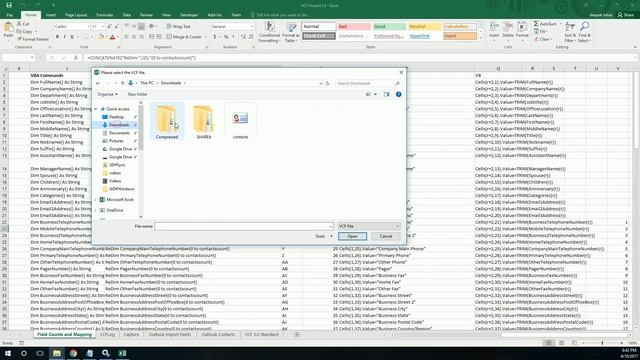640x360 pixels.
Task: Select Documents in the dialog sidebar
Action: tap(119, 133)
